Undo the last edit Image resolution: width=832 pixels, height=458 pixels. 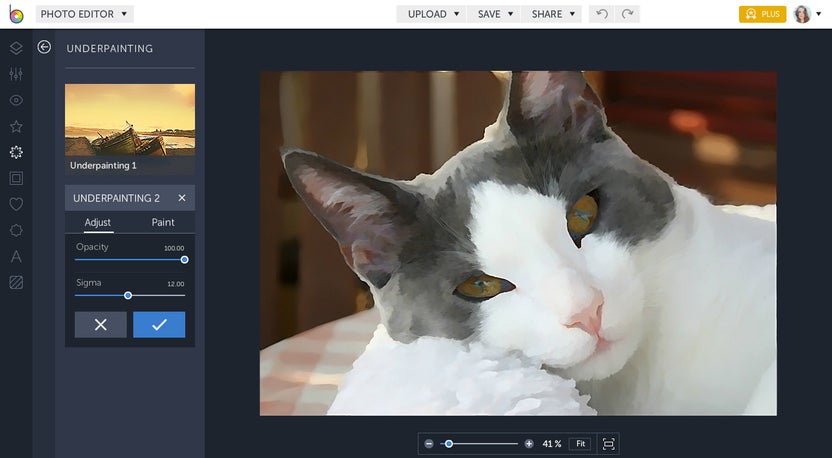tap(602, 14)
